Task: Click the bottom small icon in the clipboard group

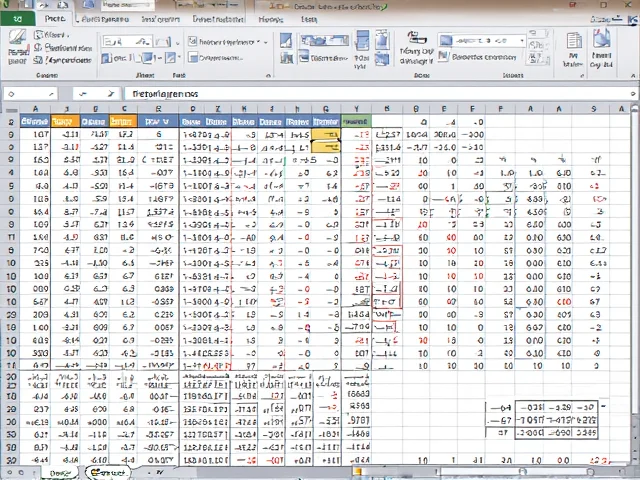Action: [38, 60]
